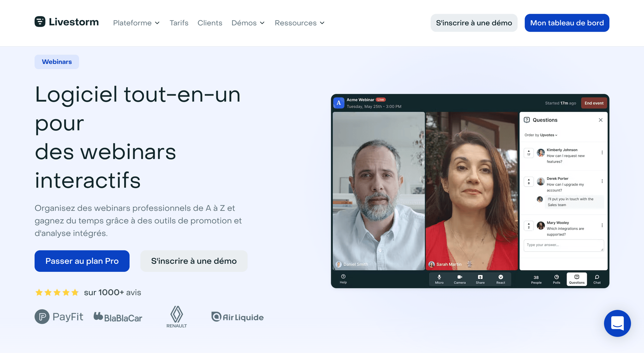The height and width of the screenshot is (353, 644).
Task: Select the Questions tab in the webinar
Action: coord(577,279)
